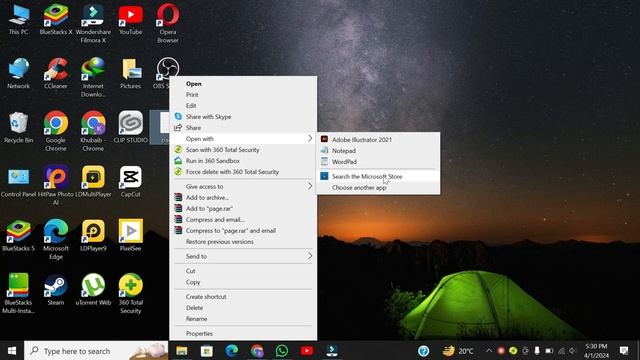Screen dimensions: 640x360
Task: Choose Edit from the context menu
Action: coord(243,106)
